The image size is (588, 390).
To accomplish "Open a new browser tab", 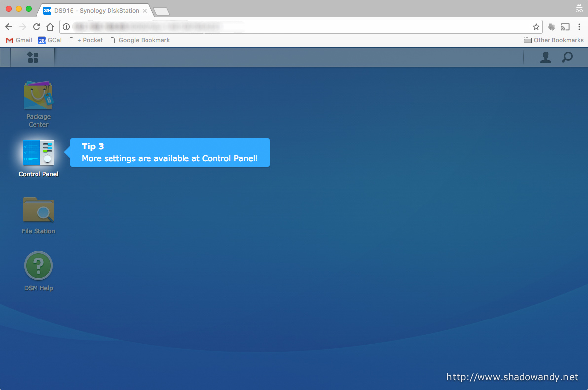I will pos(162,12).
